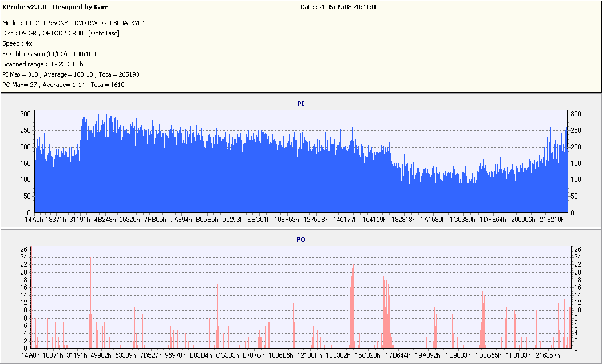The width and height of the screenshot is (602, 364).
Task: Click the D0293h address label
Action: coord(233,220)
